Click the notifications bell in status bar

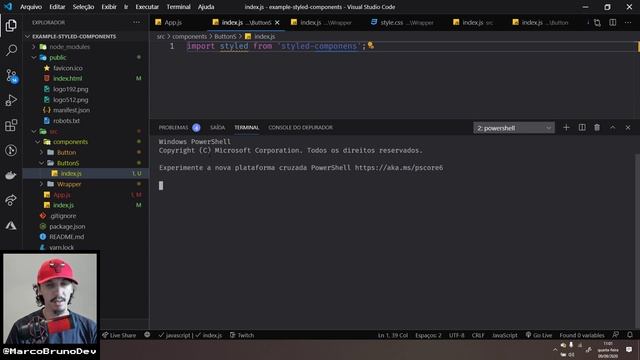[x=630, y=335]
